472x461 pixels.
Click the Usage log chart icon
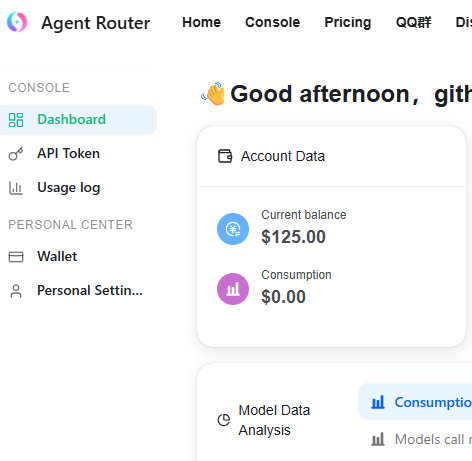[x=16, y=188]
